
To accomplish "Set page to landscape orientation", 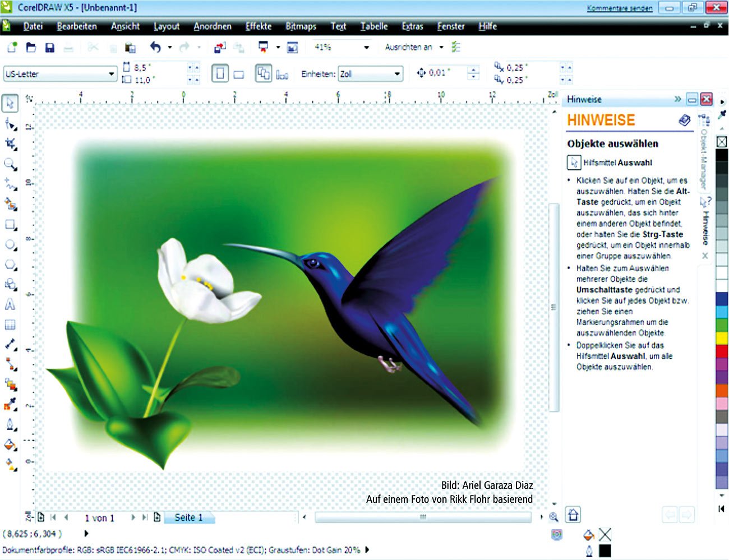I will tap(239, 74).
